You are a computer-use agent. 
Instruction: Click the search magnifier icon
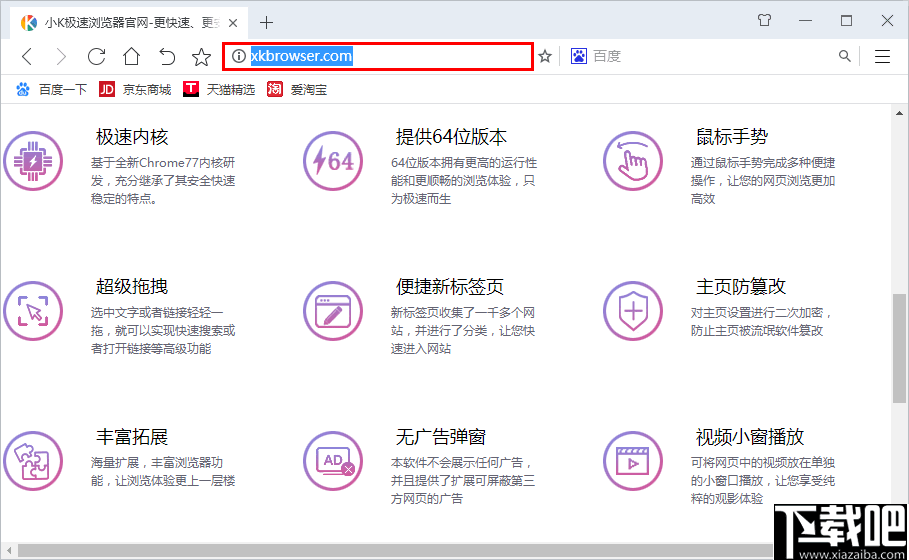(845, 56)
